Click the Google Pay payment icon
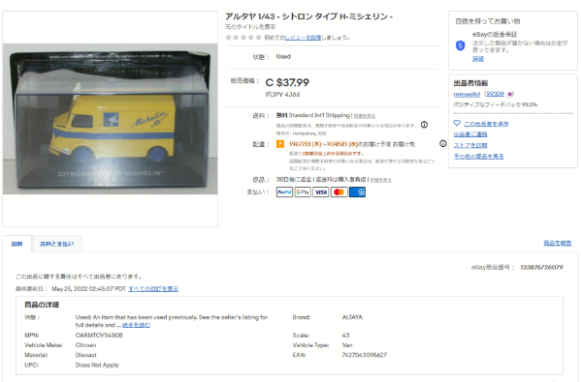Viewport: 581px width, 382px height. [302, 192]
